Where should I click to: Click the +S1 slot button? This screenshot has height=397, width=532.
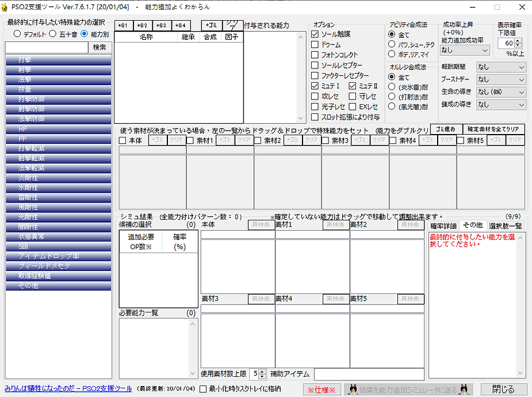[124, 25]
